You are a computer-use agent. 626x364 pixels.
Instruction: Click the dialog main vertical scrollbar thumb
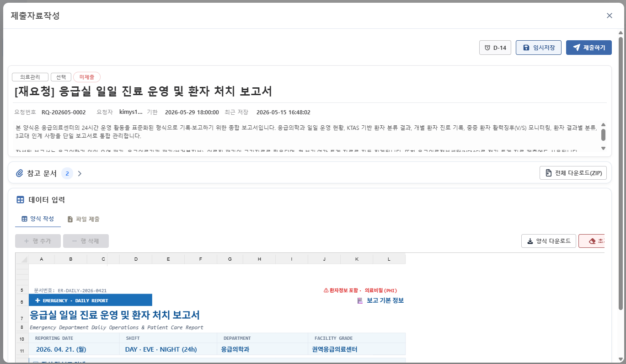[621, 174]
